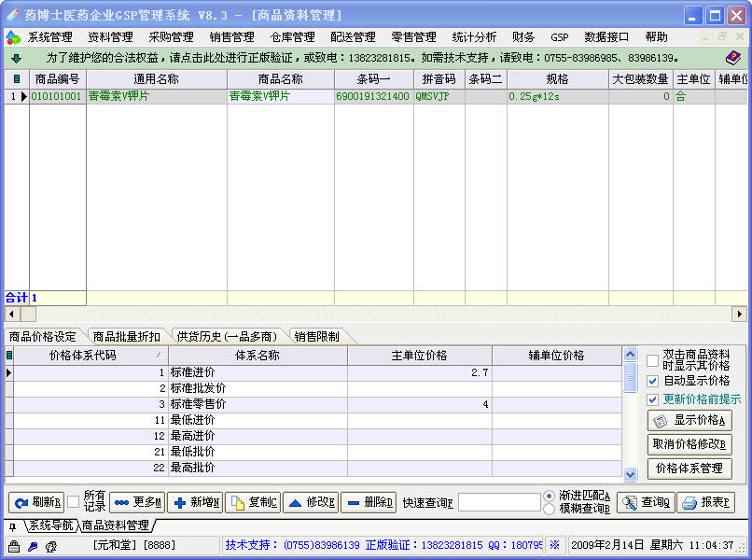Select the 模糊查询B radio button
The height and width of the screenshot is (560, 752).
[x=550, y=509]
